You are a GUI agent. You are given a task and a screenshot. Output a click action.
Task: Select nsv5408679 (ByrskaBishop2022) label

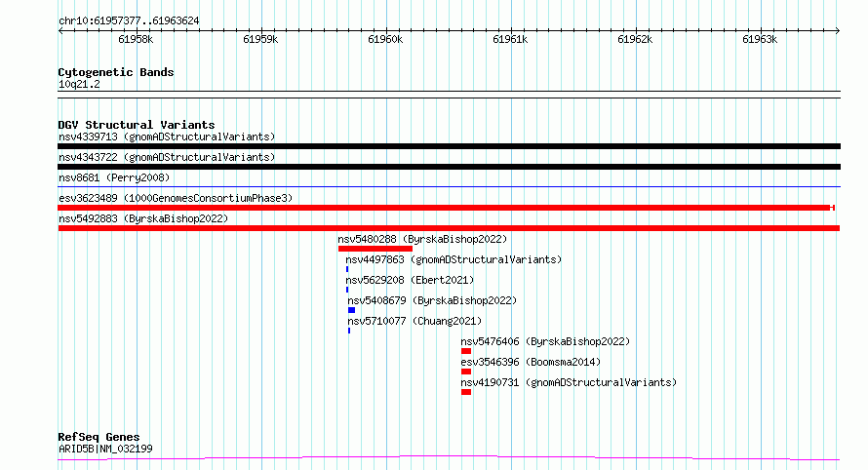pos(432,300)
